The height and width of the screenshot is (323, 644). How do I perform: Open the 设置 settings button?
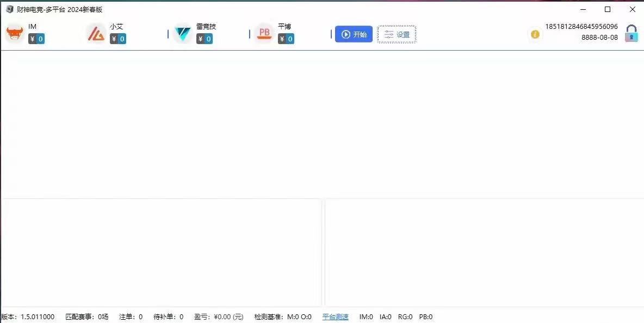(397, 34)
